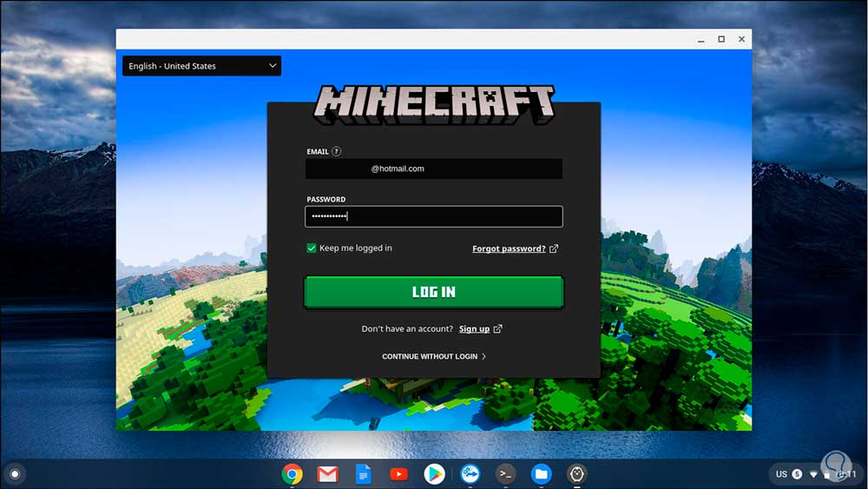Click the Linux penguin app shelf icon
868x489 pixels.
pyautogui.click(x=577, y=474)
